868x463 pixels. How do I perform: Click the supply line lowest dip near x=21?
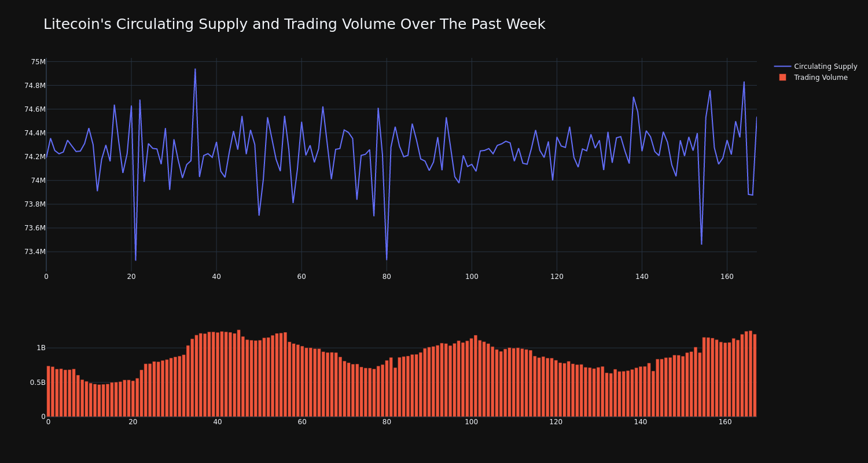[x=135, y=260]
